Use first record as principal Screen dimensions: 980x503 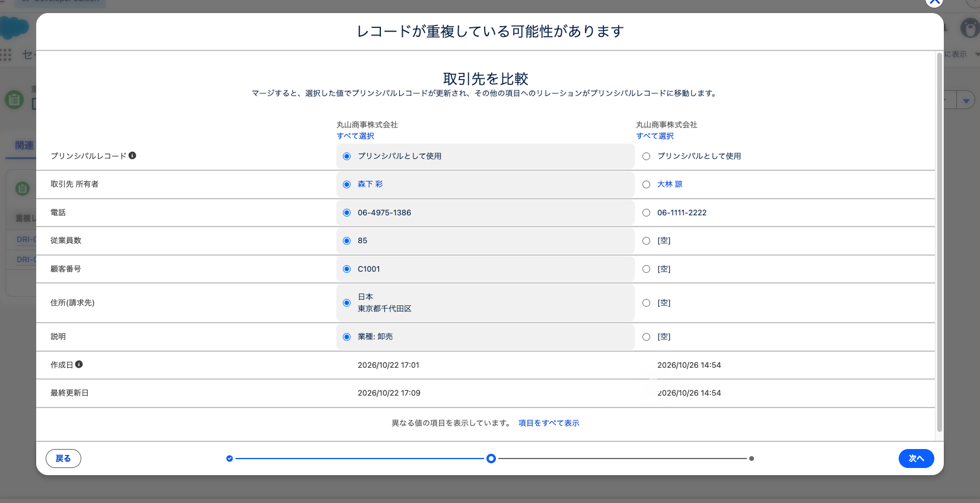point(347,157)
